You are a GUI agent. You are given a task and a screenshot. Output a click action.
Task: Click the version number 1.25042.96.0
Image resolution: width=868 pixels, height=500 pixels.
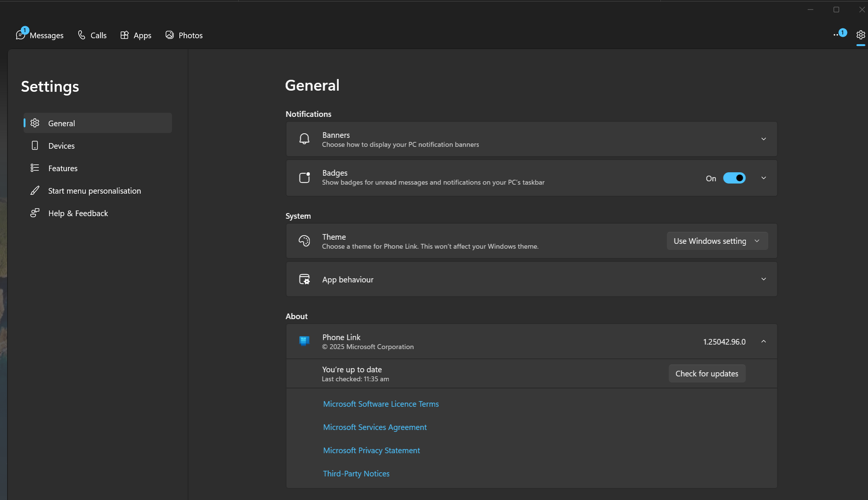(x=724, y=342)
